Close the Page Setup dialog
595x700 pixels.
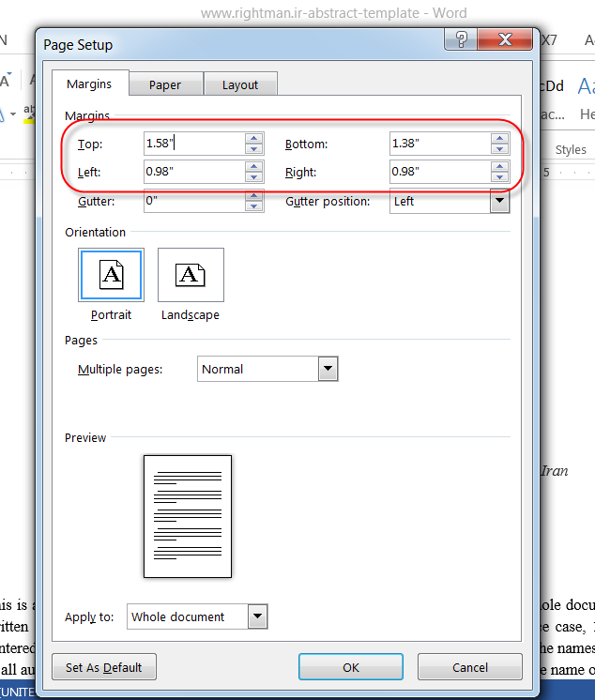pyautogui.click(x=507, y=39)
